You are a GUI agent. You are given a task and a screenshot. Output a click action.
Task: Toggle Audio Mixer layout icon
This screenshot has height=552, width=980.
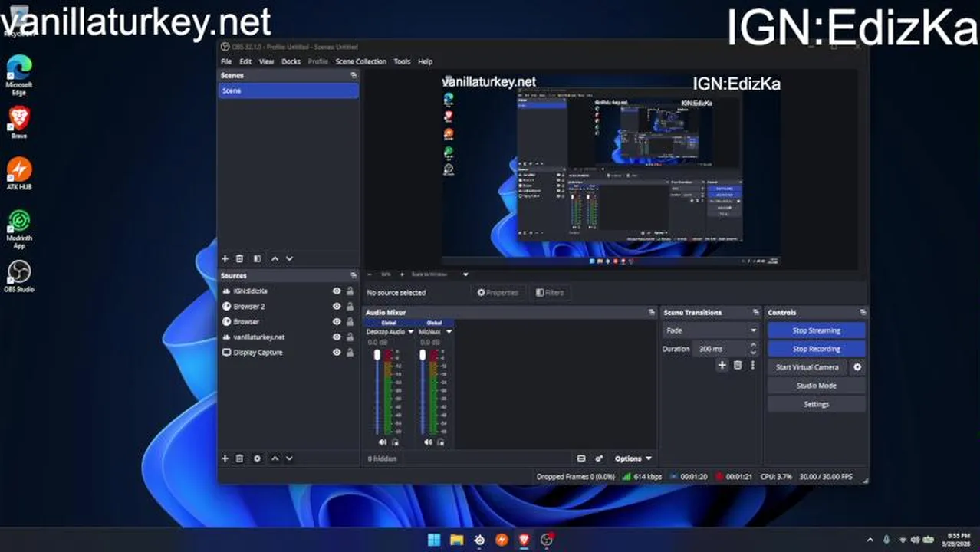click(x=581, y=458)
